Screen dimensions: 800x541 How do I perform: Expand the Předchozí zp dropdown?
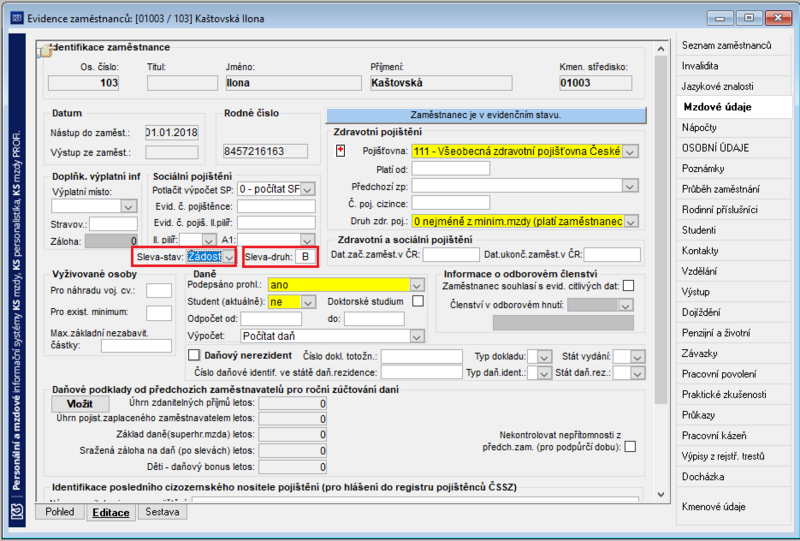click(630, 186)
